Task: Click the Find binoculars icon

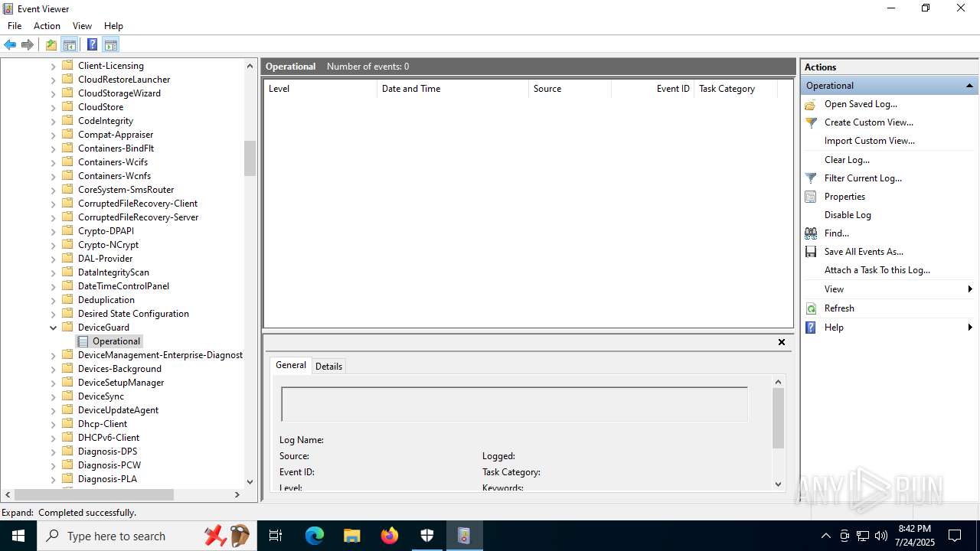Action: [811, 233]
